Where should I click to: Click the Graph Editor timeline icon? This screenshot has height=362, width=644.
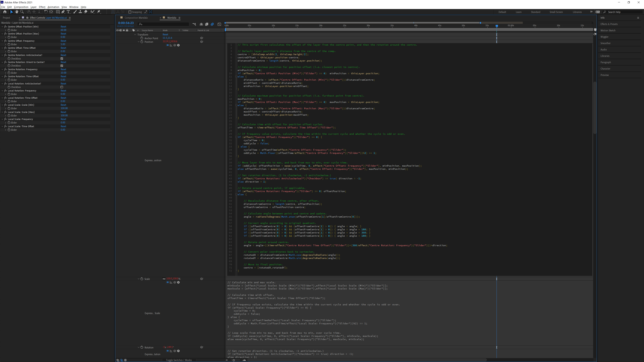pos(219,24)
